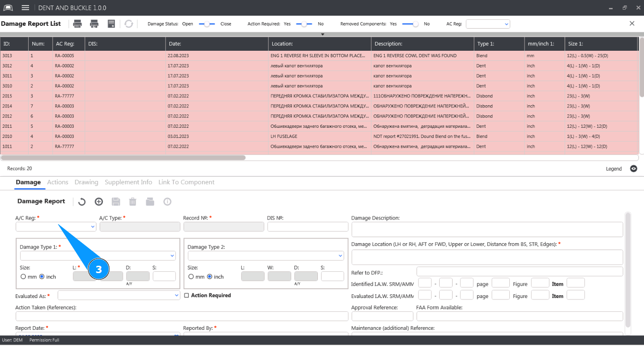The image size is (644, 346).
Task: Open the Supplement Info tab
Action: (x=128, y=182)
